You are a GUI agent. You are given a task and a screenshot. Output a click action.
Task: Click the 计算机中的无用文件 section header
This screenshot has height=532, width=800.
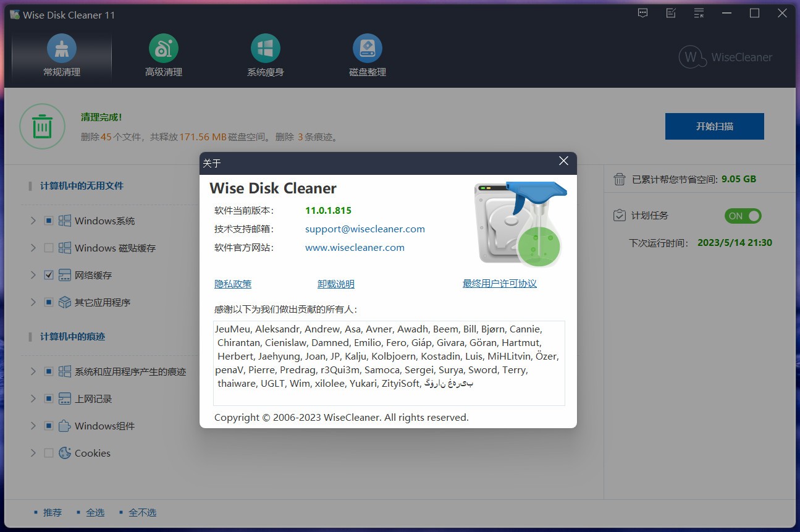[x=82, y=185]
